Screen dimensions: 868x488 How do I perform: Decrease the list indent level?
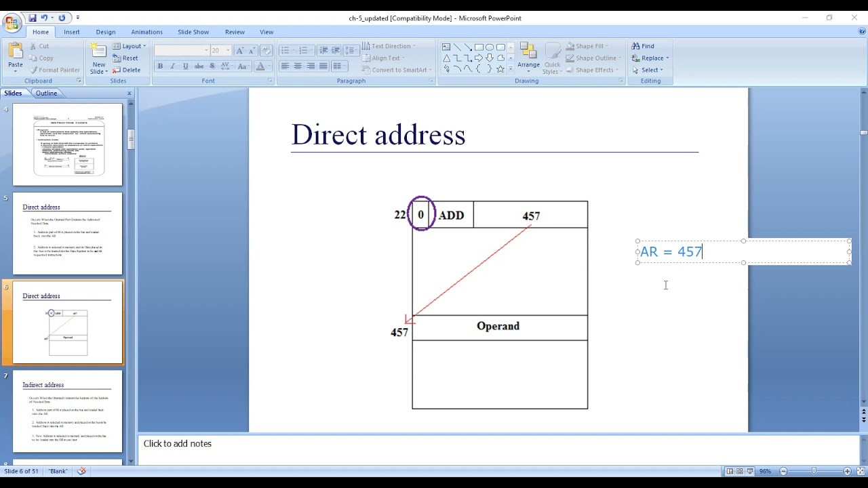323,51
